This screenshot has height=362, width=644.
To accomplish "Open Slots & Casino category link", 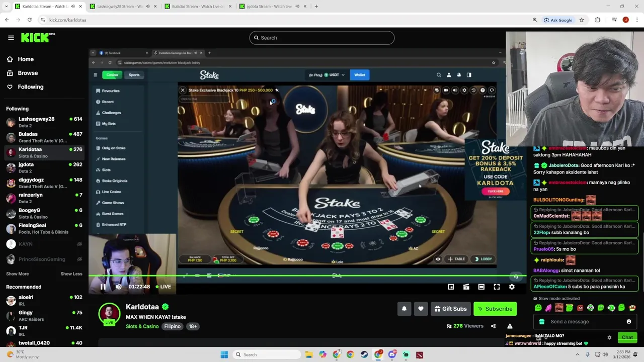I will coord(142,326).
